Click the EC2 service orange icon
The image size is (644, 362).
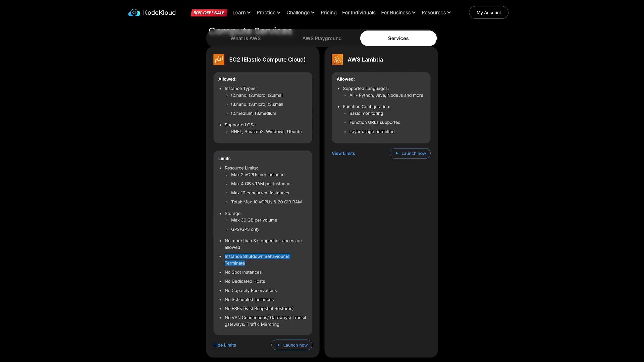pyautogui.click(x=219, y=60)
